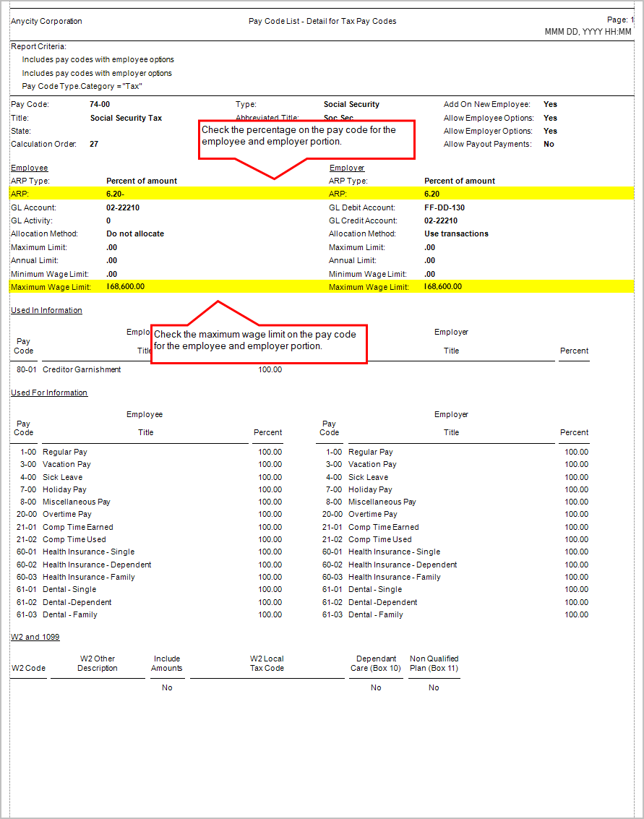Click Yes beside Allow Employer Options

pos(550,131)
